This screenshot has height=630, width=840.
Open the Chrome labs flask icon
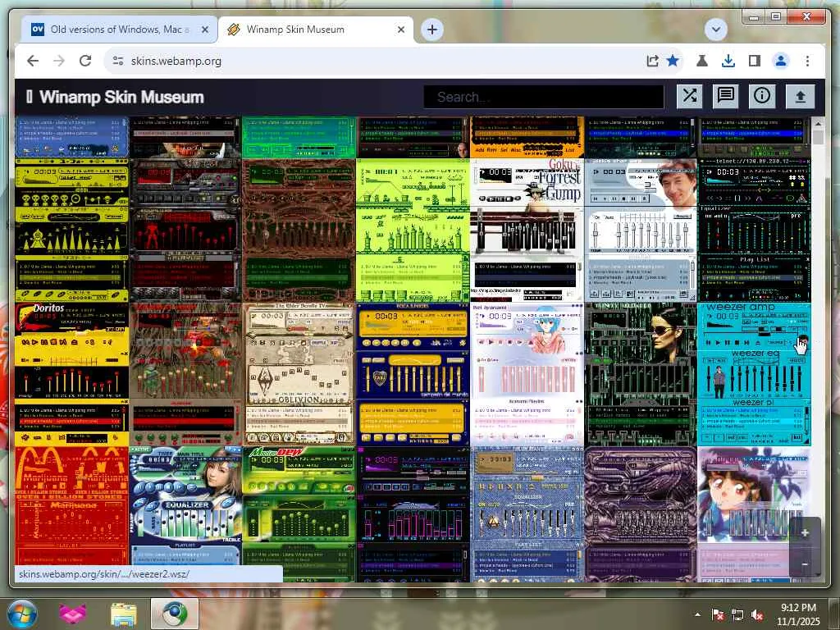[702, 61]
